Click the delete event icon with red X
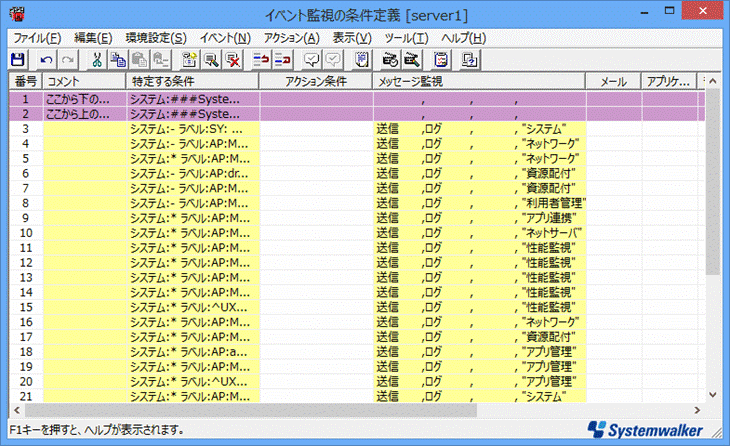The width and height of the screenshot is (730, 446). tap(232, 59)
